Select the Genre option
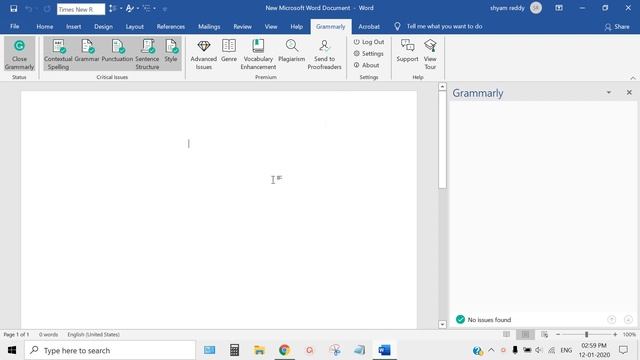Viewport: 640px width, 360px height. [229, 51]
